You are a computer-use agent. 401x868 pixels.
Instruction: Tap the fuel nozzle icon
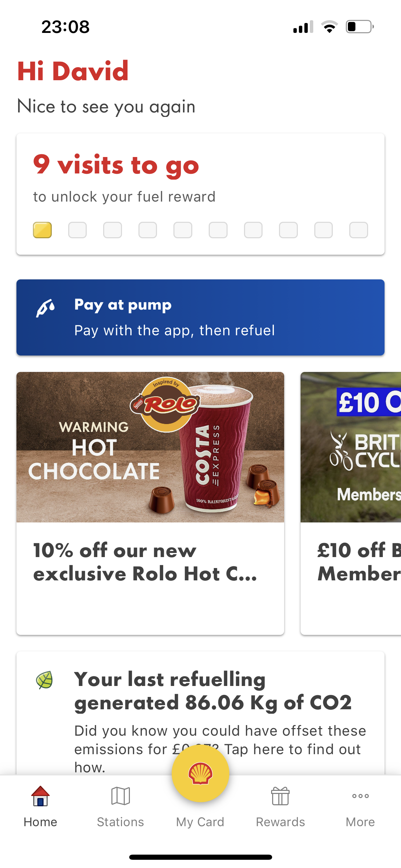[46, 308]
